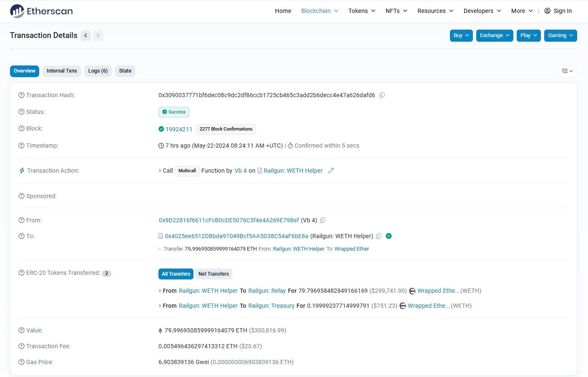Screen dimensions: 588x377
Task: Open Railgun: Treasury link
Action: pyautogui.click(x=271, y=306)
